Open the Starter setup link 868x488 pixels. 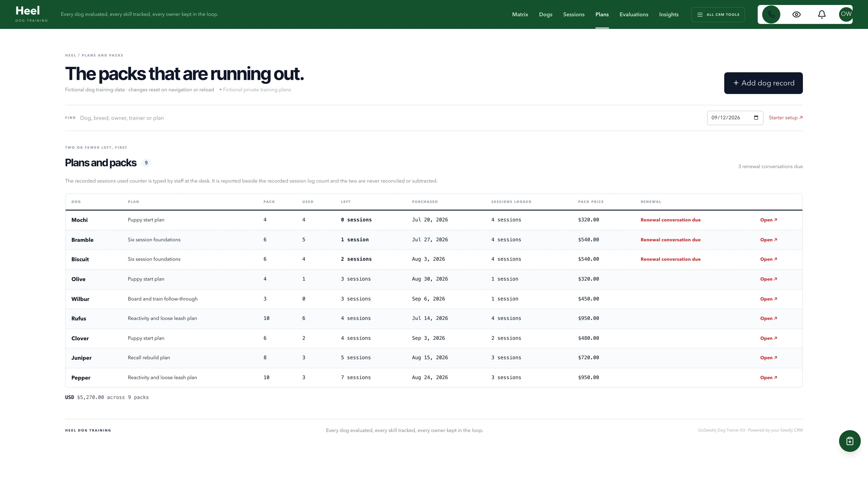click(785, 117)
